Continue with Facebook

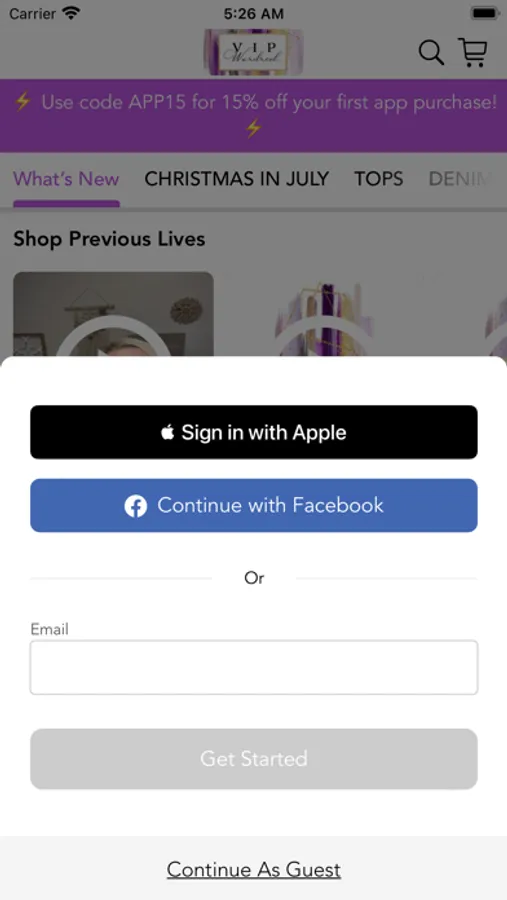click(x=254, y=505)
